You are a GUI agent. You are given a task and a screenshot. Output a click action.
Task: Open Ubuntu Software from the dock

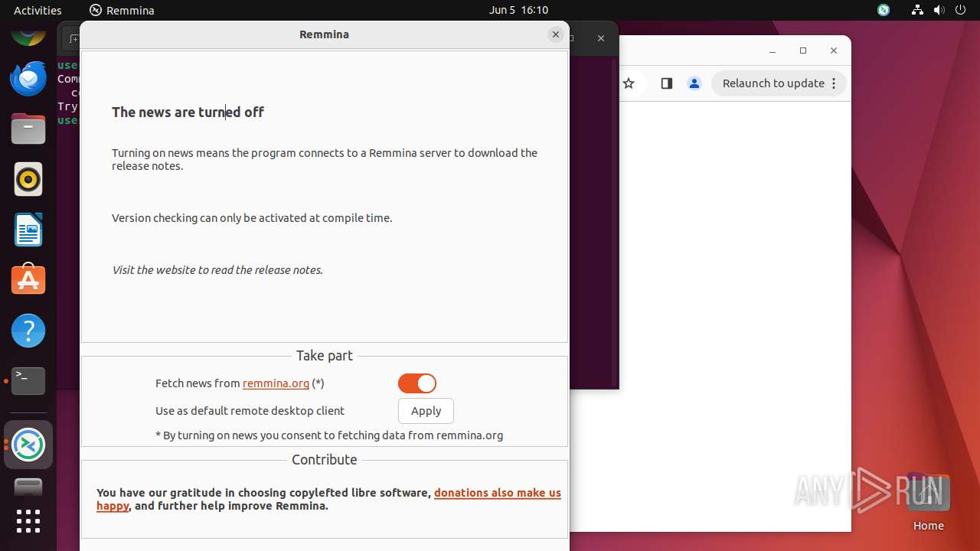tap(28, 280)
